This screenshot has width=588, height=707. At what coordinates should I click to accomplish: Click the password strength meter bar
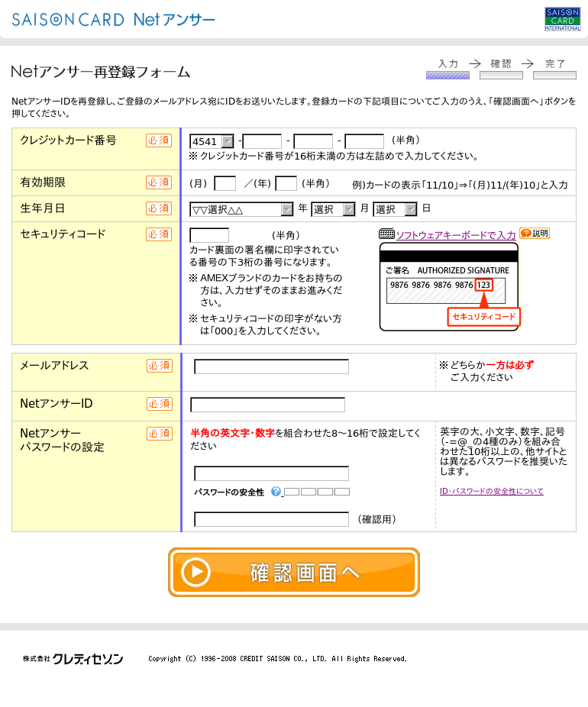tap(316, 492)
